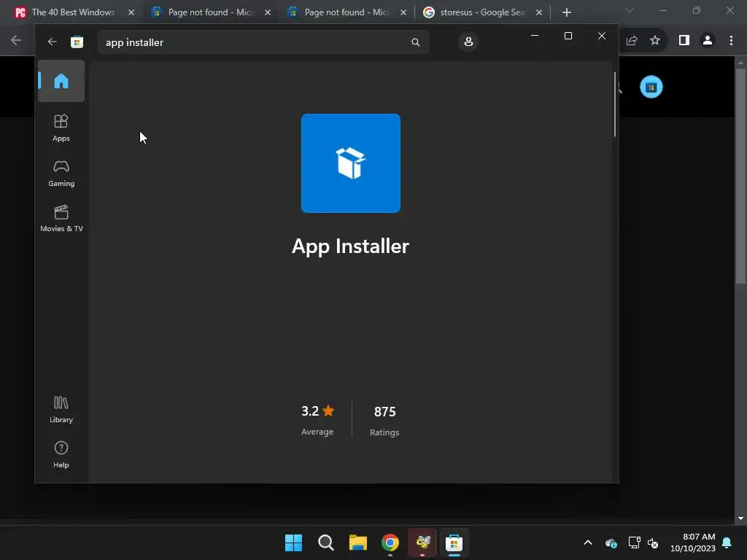
Task: Open Chrome three-dot menu
Action: coord(731,41)
